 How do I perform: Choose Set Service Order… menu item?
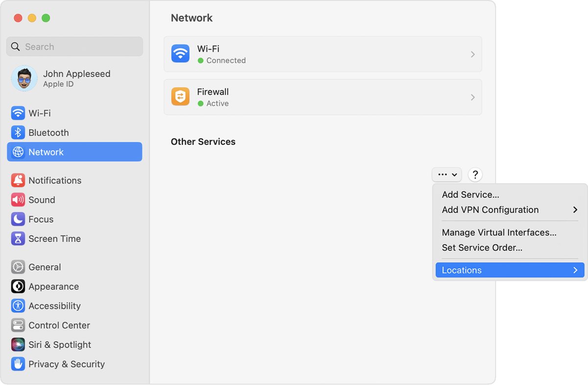(510, 247)
